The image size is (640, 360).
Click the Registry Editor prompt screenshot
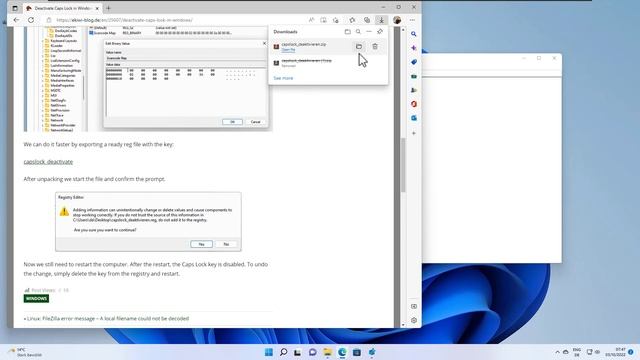(148, 222)
